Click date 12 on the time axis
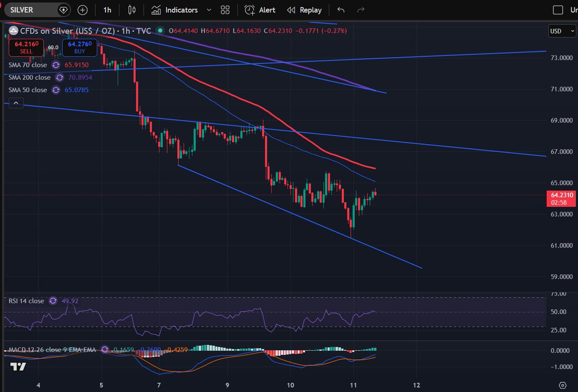 (417, 385)
